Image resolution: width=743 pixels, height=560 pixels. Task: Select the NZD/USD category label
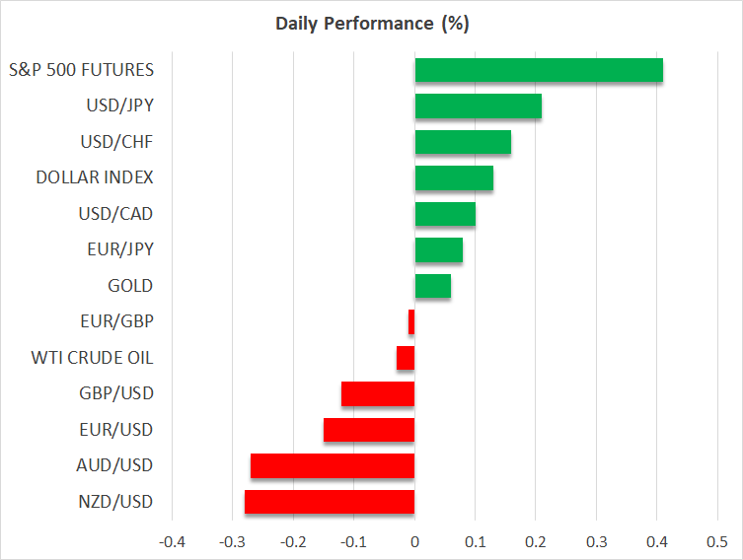[x=116, y=502]
